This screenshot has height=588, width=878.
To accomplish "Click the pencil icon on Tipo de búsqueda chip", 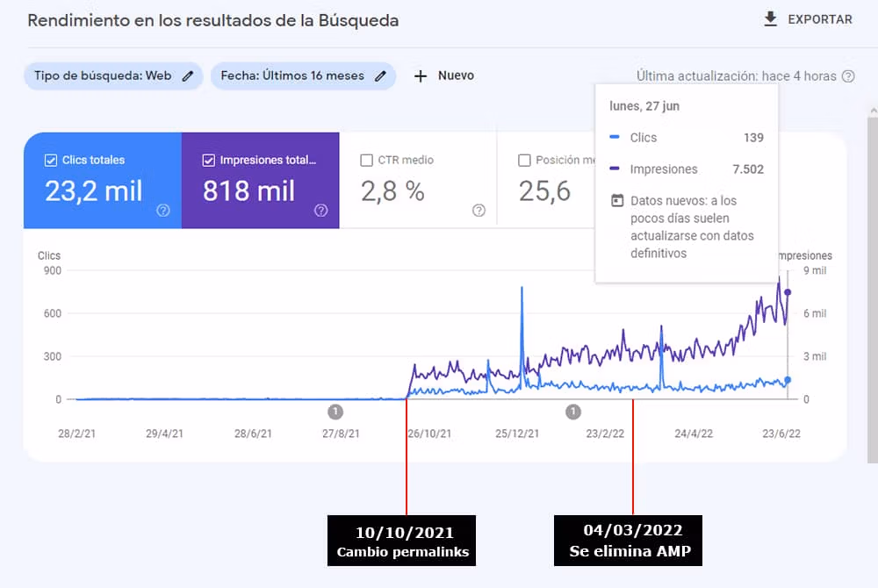I will coord(187,76).
